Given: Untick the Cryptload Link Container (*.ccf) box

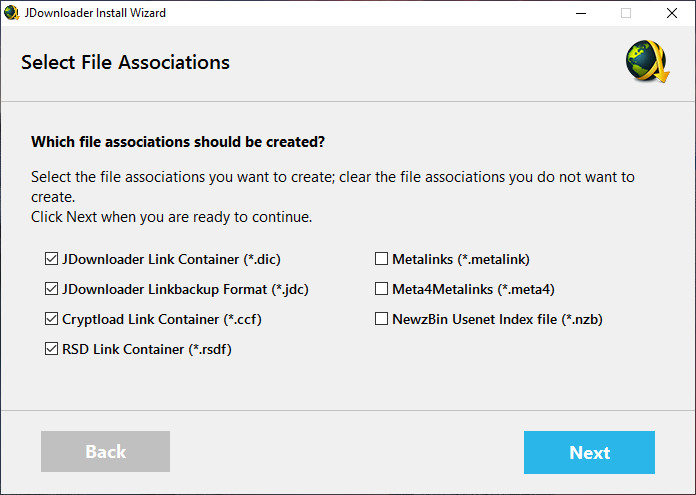Looking at the screenshot, I should [x=52, y=319].
